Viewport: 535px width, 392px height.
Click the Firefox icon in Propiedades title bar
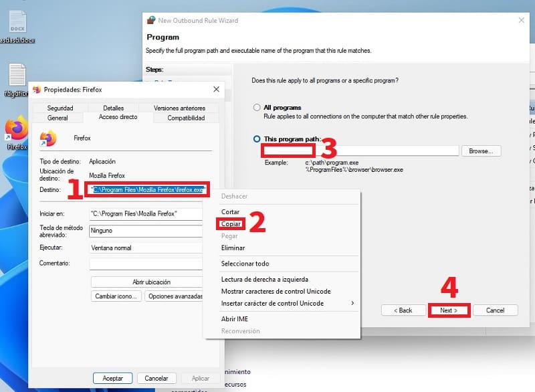[37, 90]
